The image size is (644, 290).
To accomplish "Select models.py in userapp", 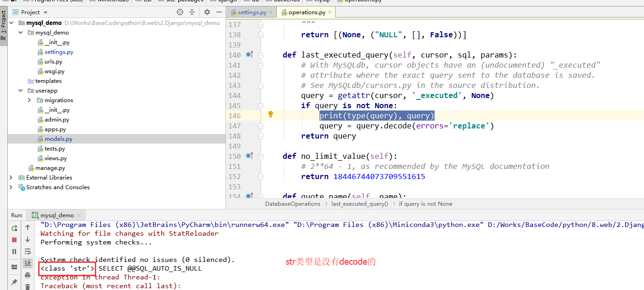I will (x=58, y=139).
